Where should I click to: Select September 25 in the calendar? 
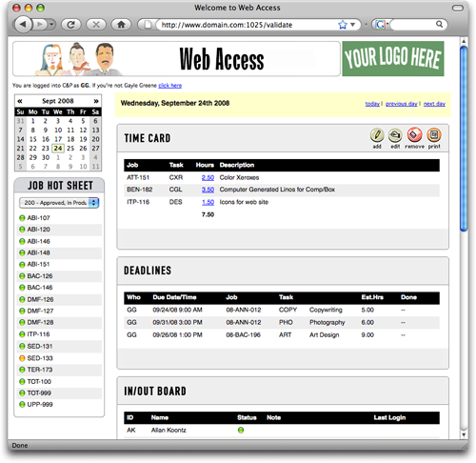70,149
